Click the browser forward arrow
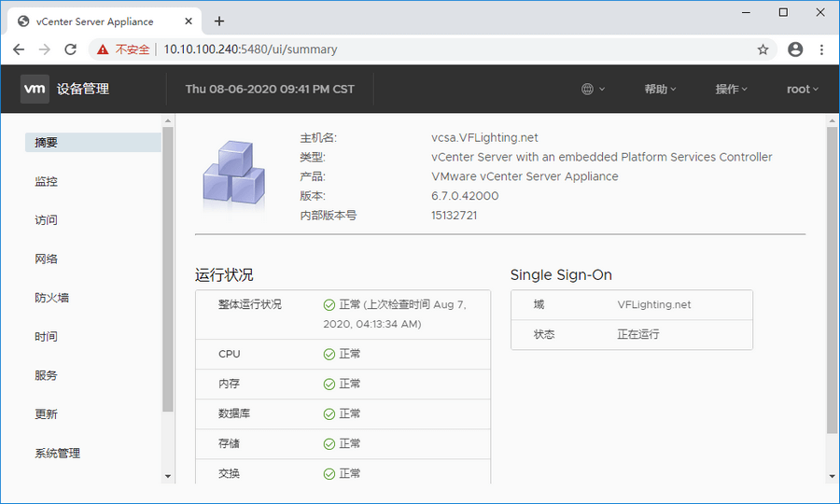The width and height of the screenshot is (840, 504). [x=45, y=49]
